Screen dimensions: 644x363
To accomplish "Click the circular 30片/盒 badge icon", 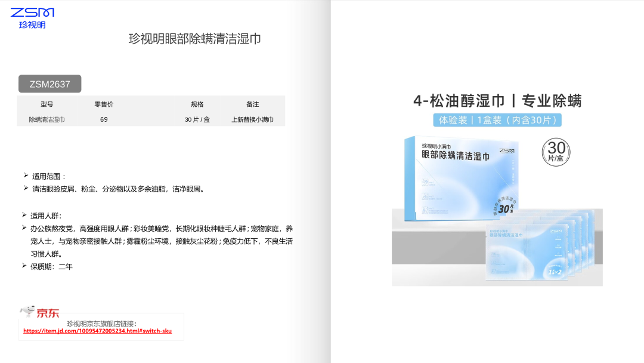I will [556, 150].
